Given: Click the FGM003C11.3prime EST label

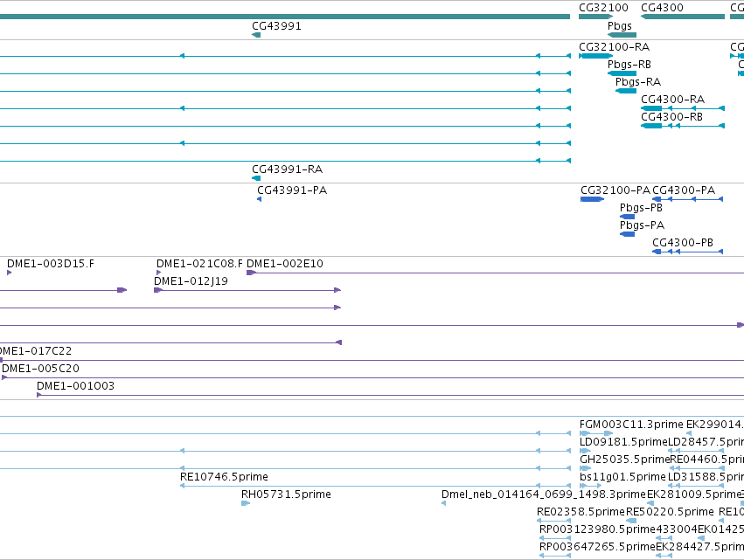Looking at the screenshot, I should 631,425.
